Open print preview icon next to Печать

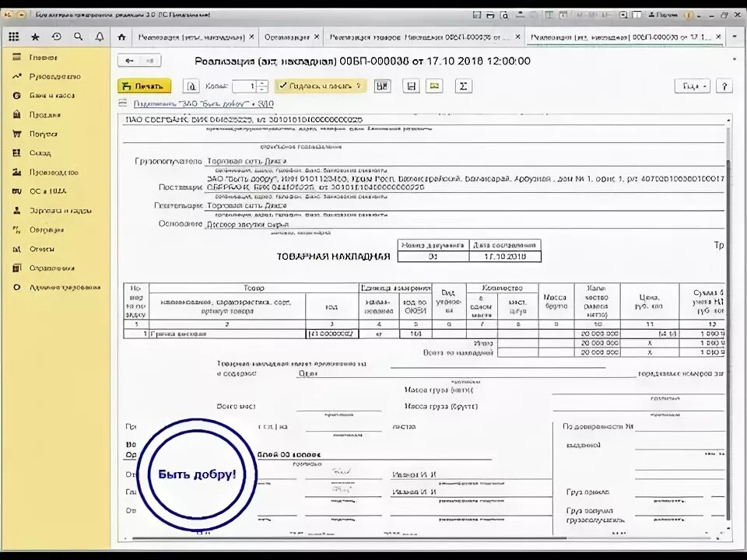tap(191, 86)
